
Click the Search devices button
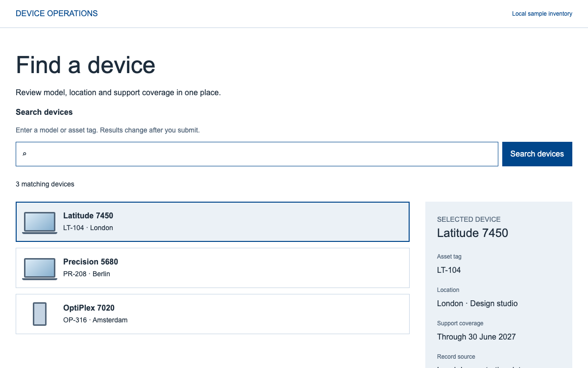[537, 154]
